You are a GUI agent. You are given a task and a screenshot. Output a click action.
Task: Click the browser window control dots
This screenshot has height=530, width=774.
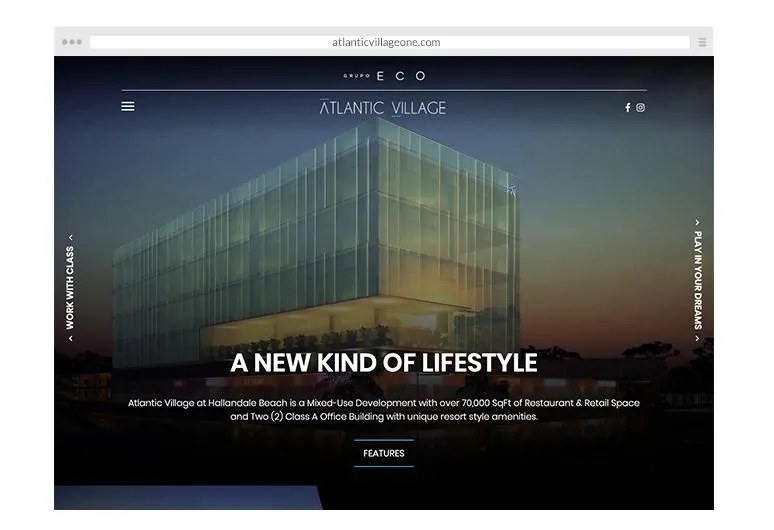[x=72, y=42]
